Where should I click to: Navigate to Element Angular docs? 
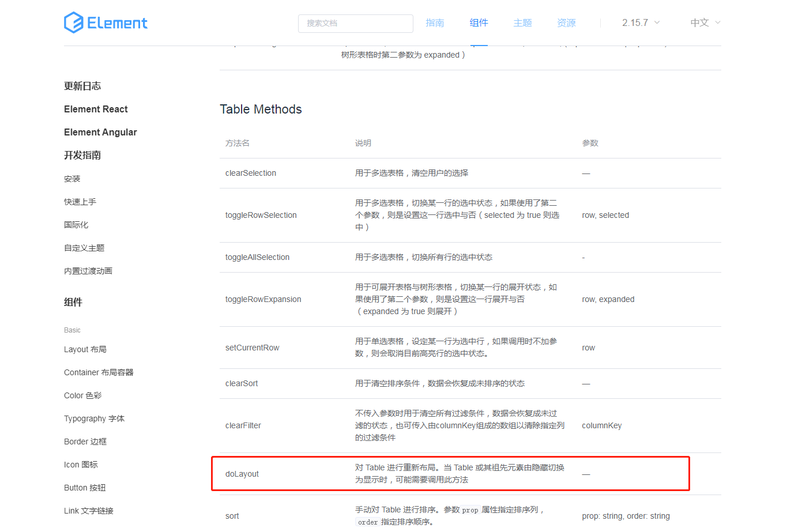click(x=100, y=132)
